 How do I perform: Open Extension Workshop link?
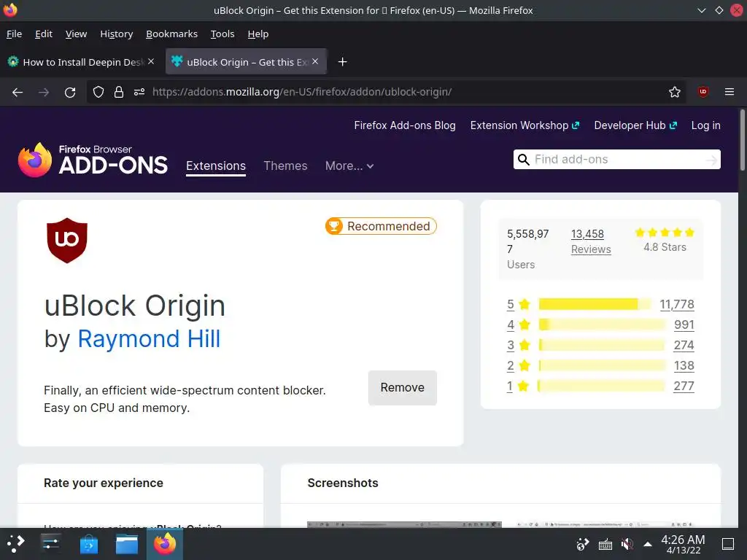pos(525,125)
